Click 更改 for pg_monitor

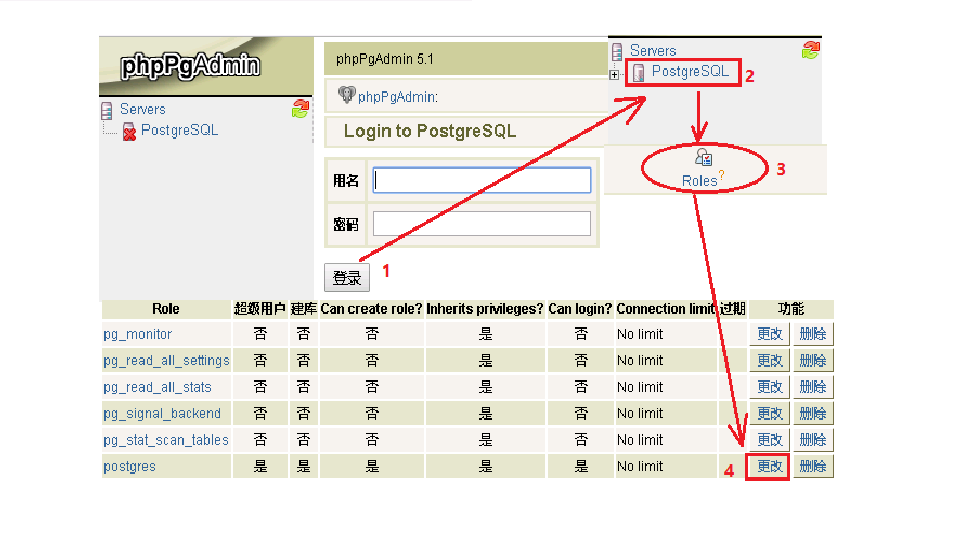pos(770,334)
